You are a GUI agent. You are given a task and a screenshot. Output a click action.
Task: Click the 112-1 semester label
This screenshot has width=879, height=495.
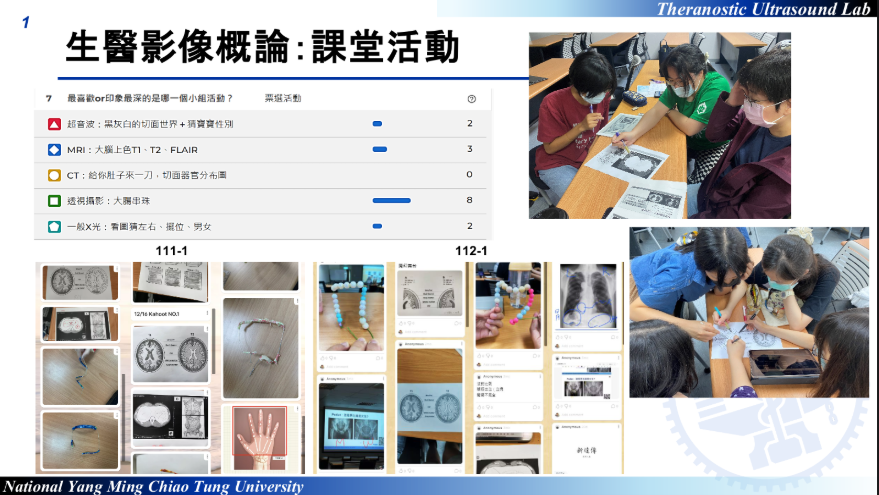click(471, 251)
